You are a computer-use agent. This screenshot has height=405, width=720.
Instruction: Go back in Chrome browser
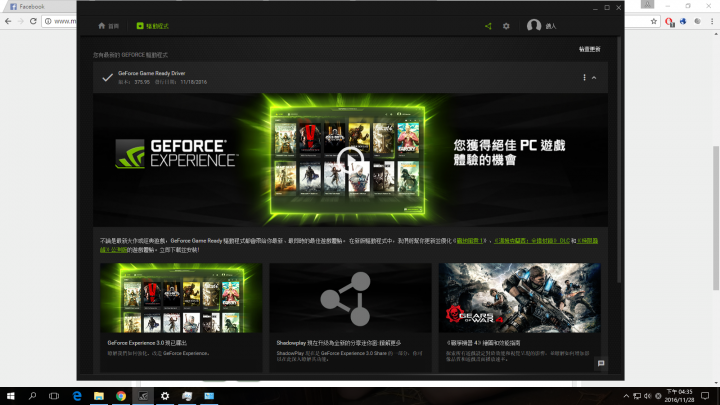click(x=8, y=21)
